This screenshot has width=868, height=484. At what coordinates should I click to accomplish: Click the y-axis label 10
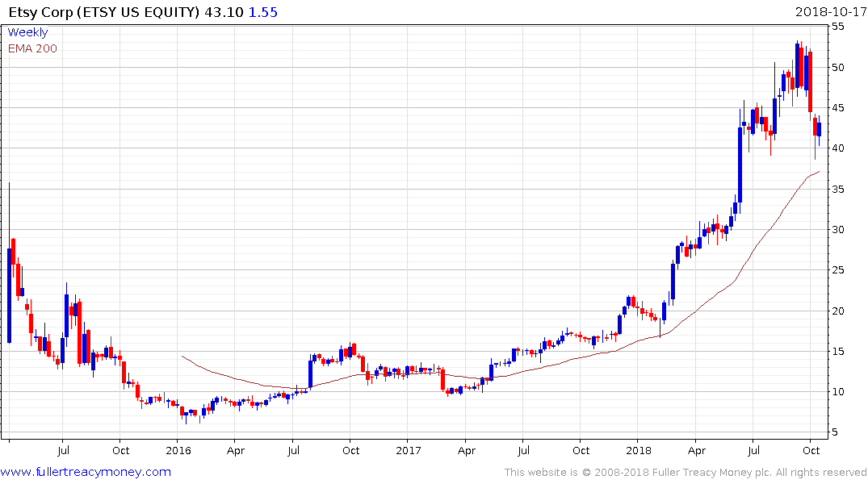pos(837,391)
